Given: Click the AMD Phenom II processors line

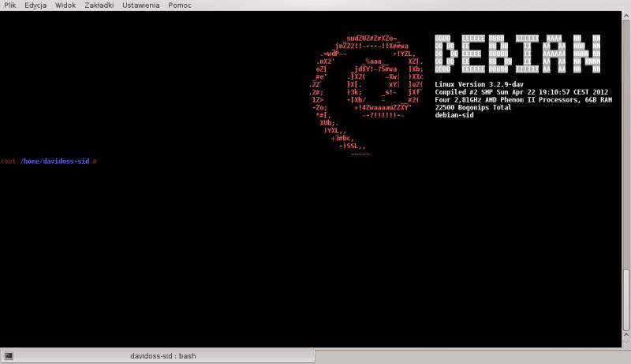Looking at the screenshot, I should pyautogui.click(x=523, y=100).
